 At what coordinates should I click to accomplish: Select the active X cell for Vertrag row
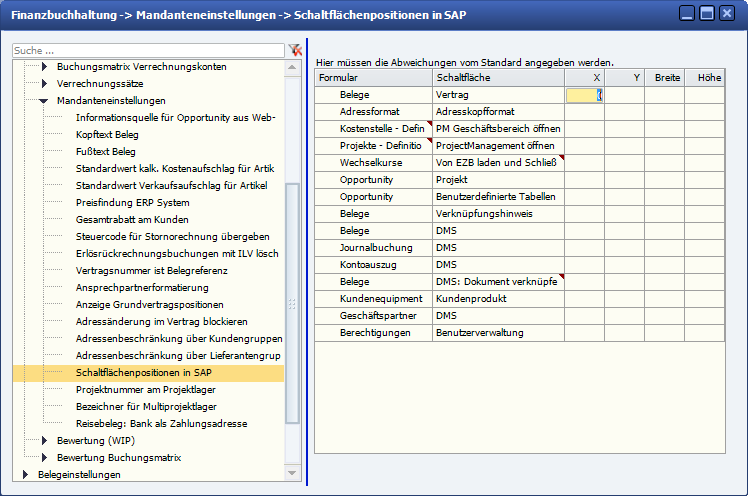coord(584,95)
